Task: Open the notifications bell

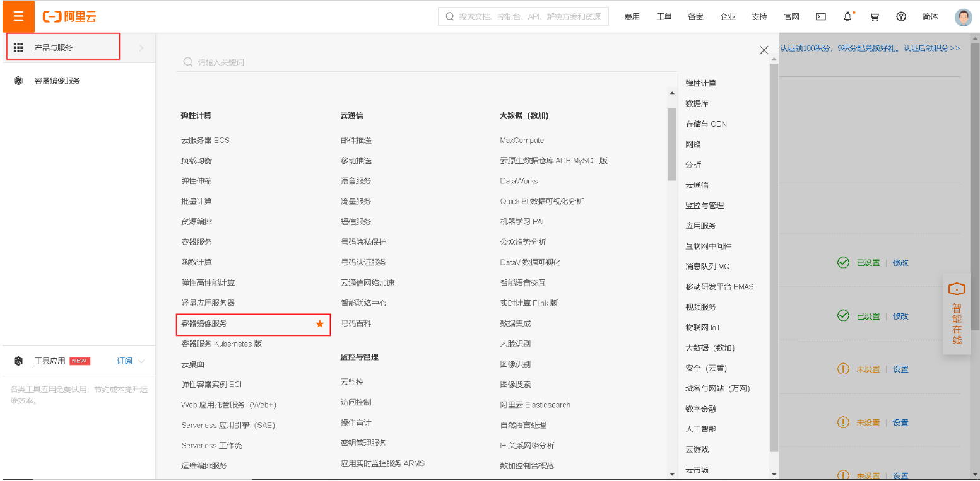Action: click(847, 17)
